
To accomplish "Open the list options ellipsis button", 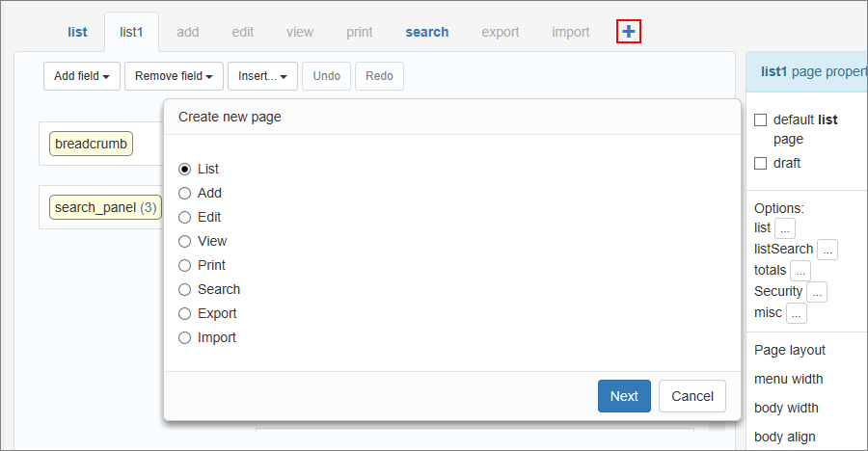I will pos(785,228).
